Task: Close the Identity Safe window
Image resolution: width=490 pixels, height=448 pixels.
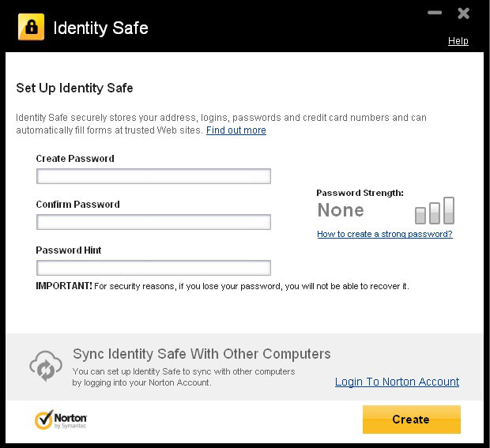Action: coord(464,13)
